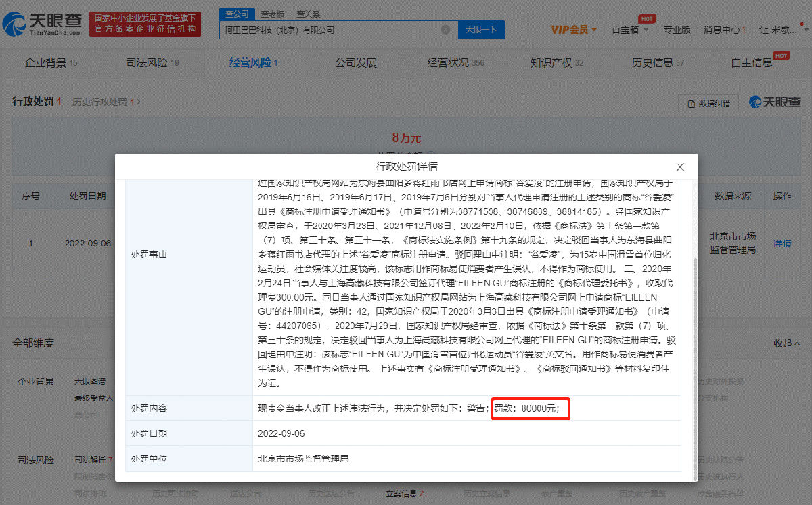Collapse the 全部维度 section with 收起
The height and width of the screenshot is (505, 812).
[787, 343]
